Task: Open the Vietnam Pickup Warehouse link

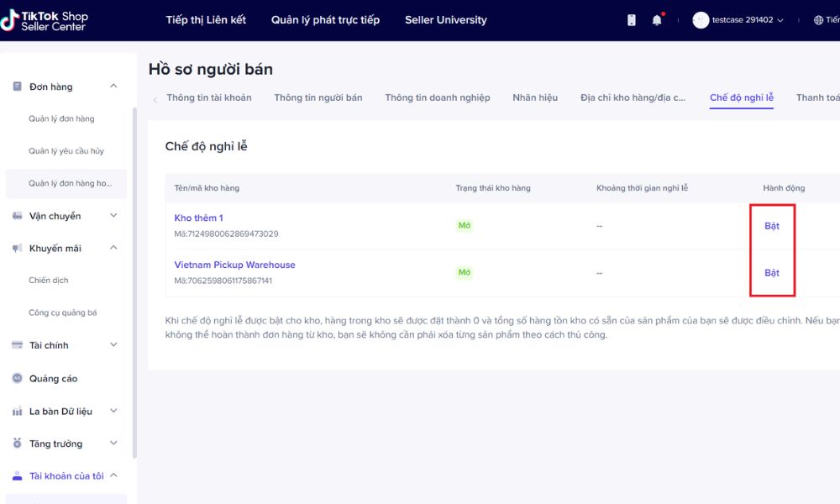Action: click(x=234, y=265)
